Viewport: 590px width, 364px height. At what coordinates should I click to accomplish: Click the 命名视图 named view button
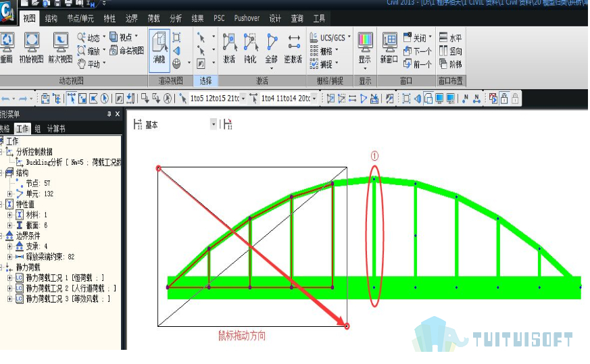pos(127,51)
